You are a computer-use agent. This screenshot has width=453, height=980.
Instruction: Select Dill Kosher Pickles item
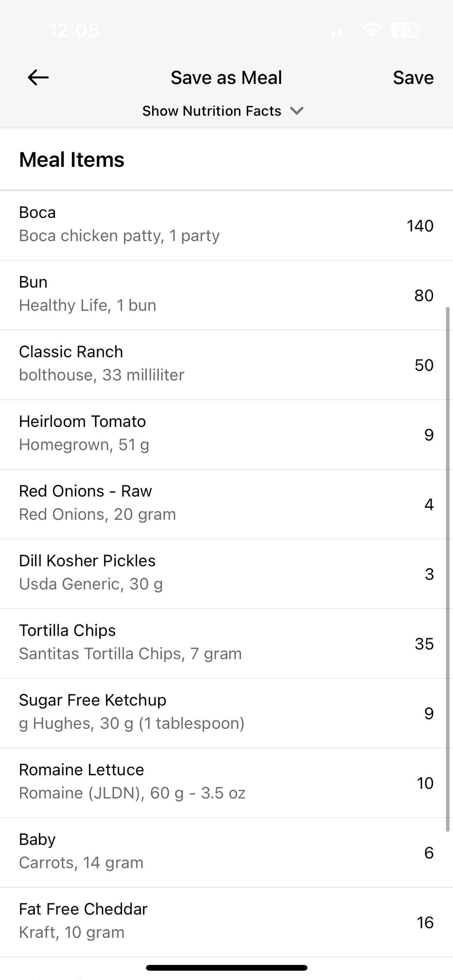click(x=226, y=574)
